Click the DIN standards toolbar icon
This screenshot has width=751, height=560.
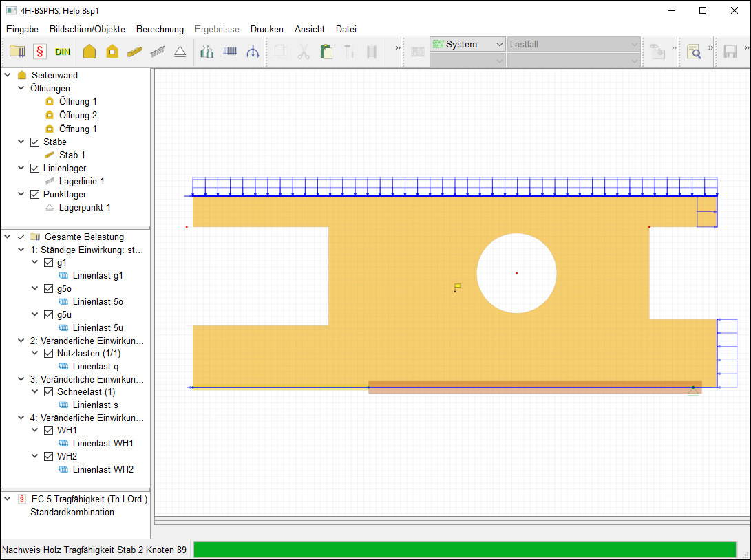[x=63, y=52]
